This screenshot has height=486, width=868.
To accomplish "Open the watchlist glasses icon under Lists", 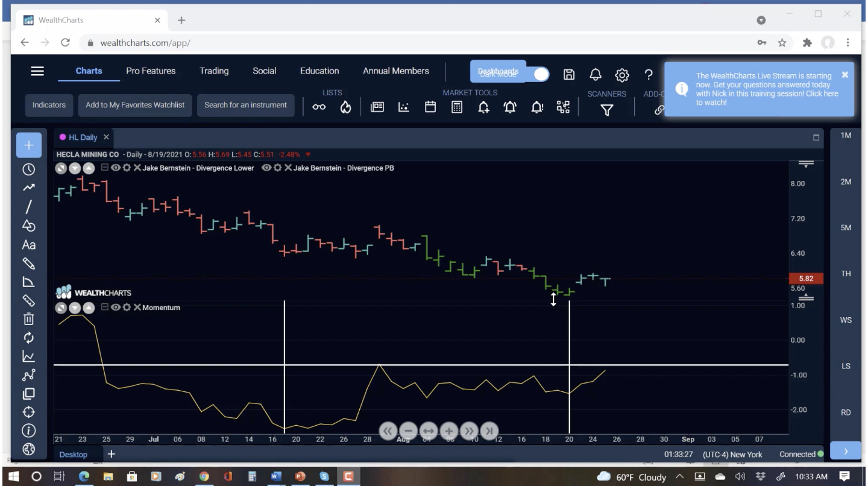I will (x=319, y=108).
